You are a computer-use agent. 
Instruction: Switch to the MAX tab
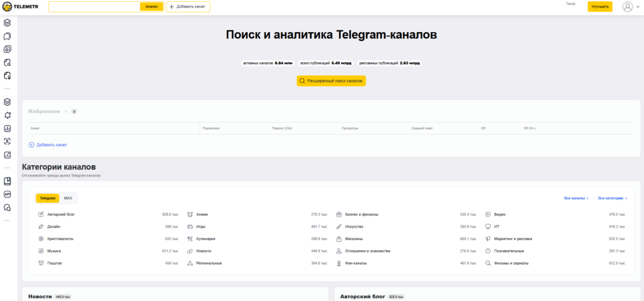(68, 199)
